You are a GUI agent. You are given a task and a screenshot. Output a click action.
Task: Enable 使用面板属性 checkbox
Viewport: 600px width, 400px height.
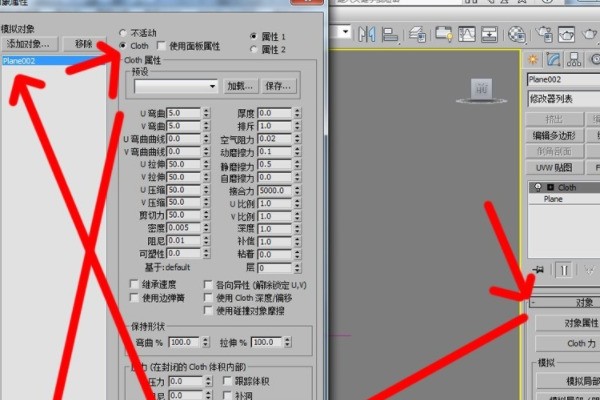(162, 46)
